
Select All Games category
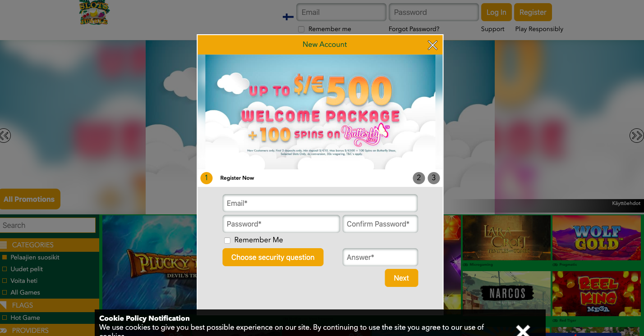[25, 292]
